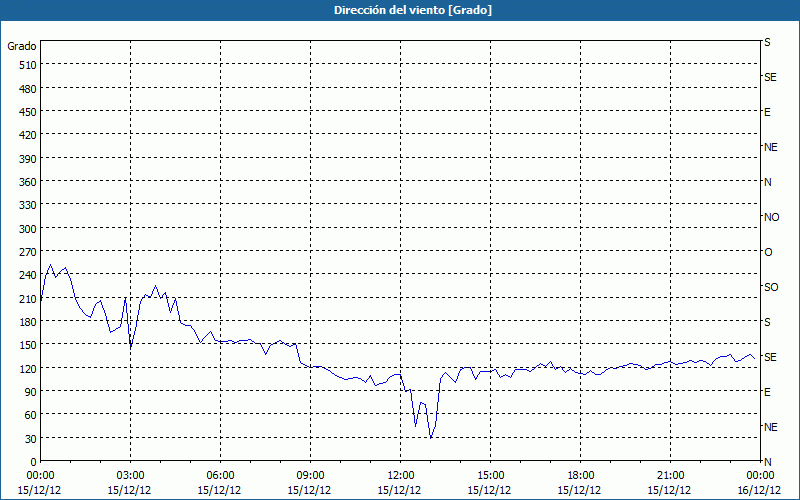Click the 60 y-axis value

[31, 415]
